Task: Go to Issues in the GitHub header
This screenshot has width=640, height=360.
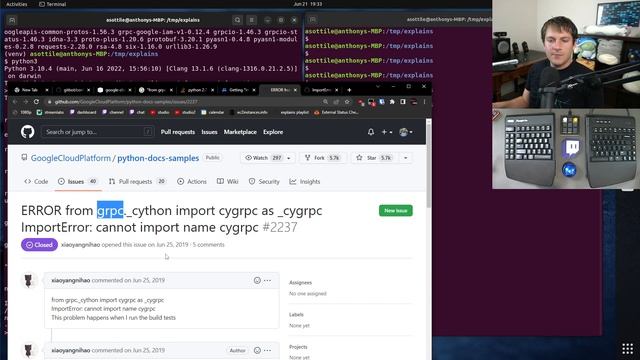Action: (209, 132)
